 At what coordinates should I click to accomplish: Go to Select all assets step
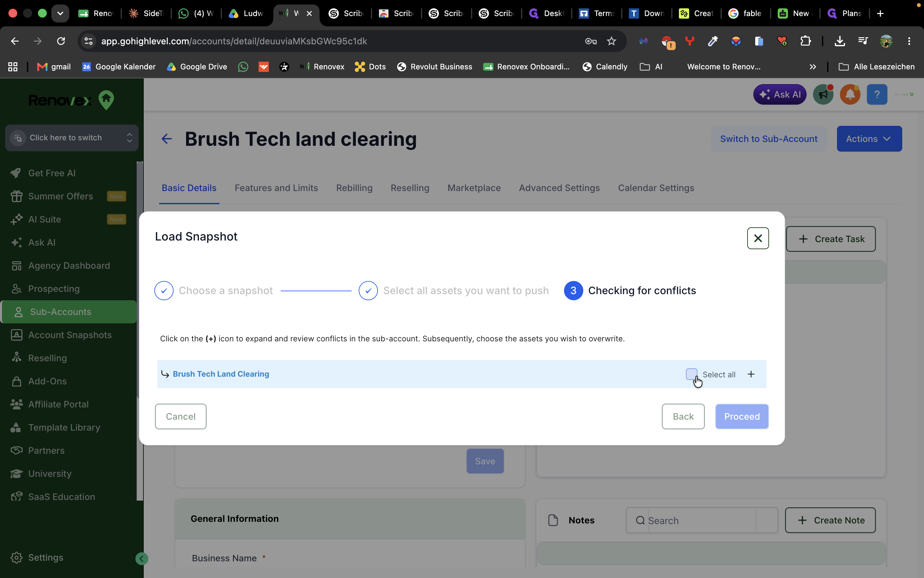click(x=454, y=291)
